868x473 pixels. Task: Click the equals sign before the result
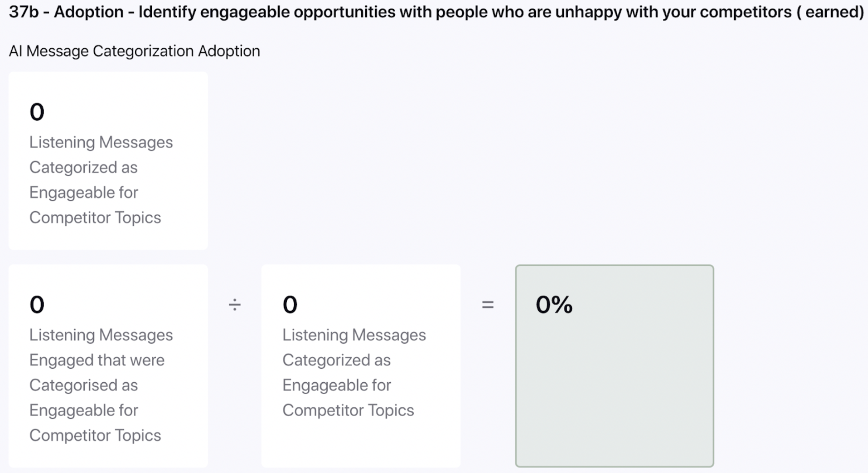tap(488, 305)
